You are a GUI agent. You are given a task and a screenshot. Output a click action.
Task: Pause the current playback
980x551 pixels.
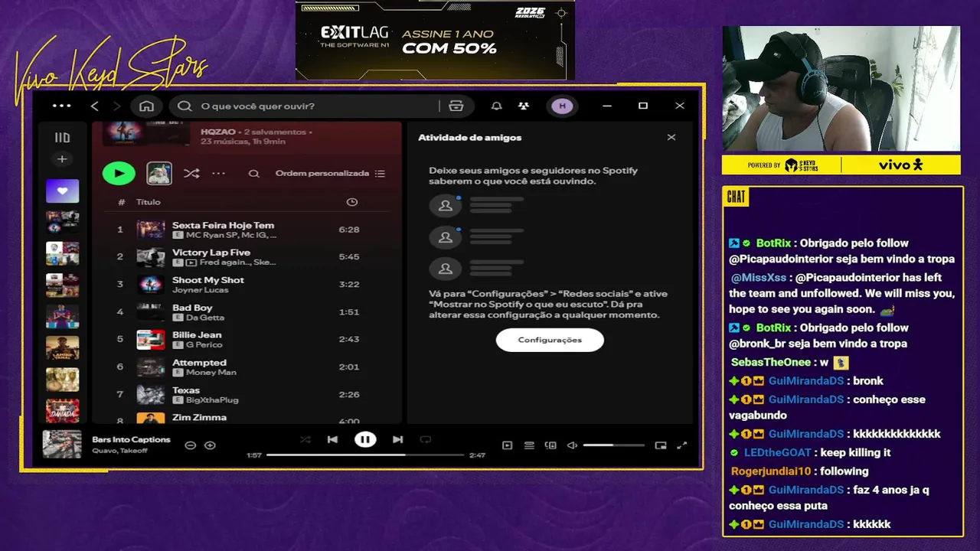pos(365,439)
